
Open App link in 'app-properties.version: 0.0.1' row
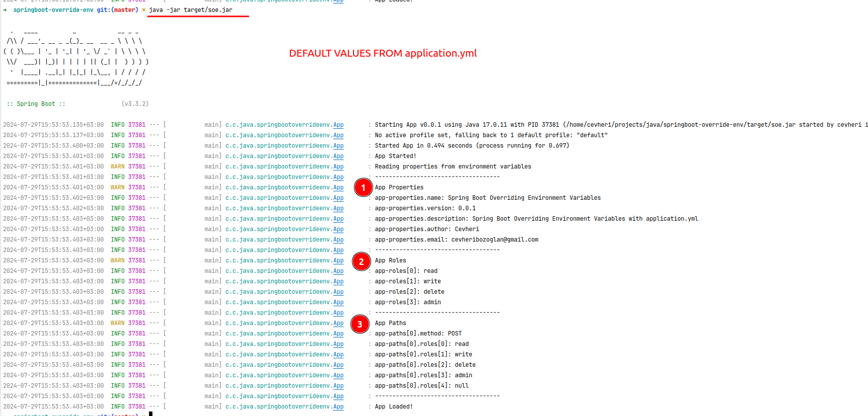338,208
